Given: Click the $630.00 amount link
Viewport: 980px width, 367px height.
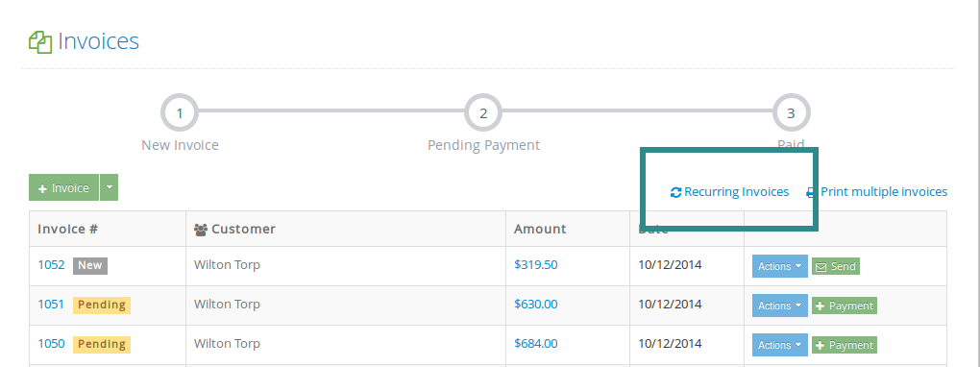Looking at the screenshot, I should 535,305.
